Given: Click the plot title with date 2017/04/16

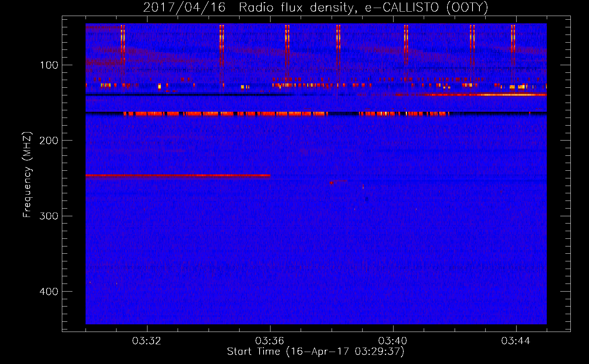Looking at the screenshot, I should coord(316,7).
